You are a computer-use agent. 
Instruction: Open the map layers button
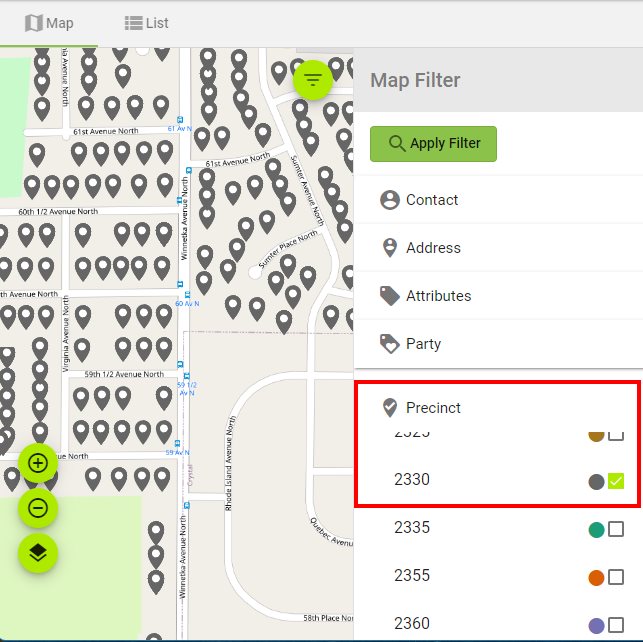coord(38,553)
